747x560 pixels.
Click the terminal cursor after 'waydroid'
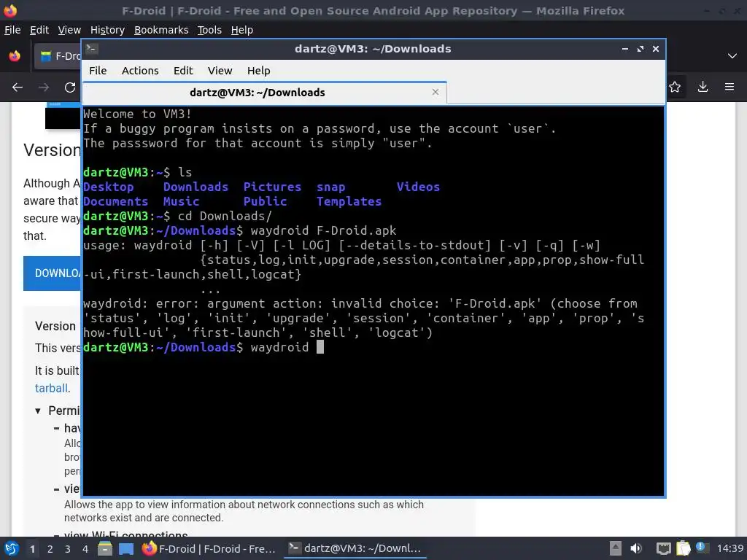(x=320, y=346)
